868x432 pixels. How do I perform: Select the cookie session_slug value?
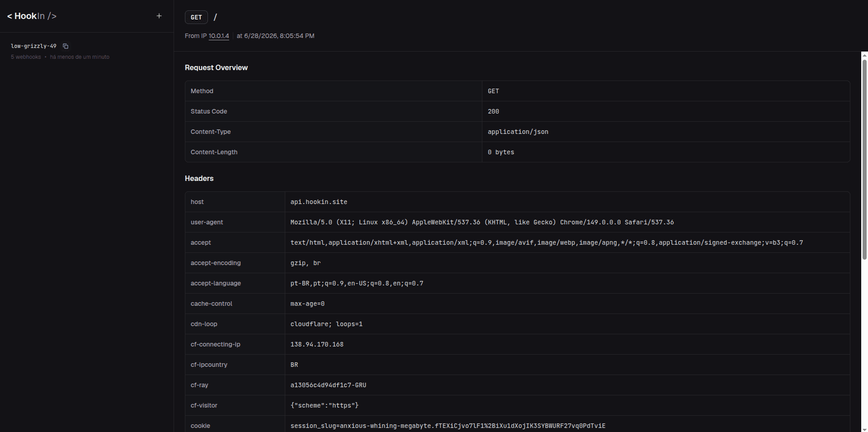pyautogui.click(x=448, y=426)
